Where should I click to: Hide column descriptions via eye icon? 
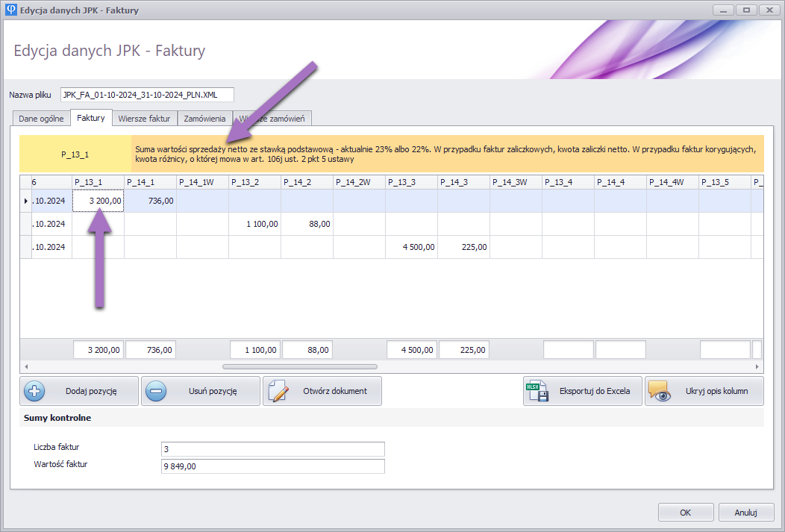[659, 391]
